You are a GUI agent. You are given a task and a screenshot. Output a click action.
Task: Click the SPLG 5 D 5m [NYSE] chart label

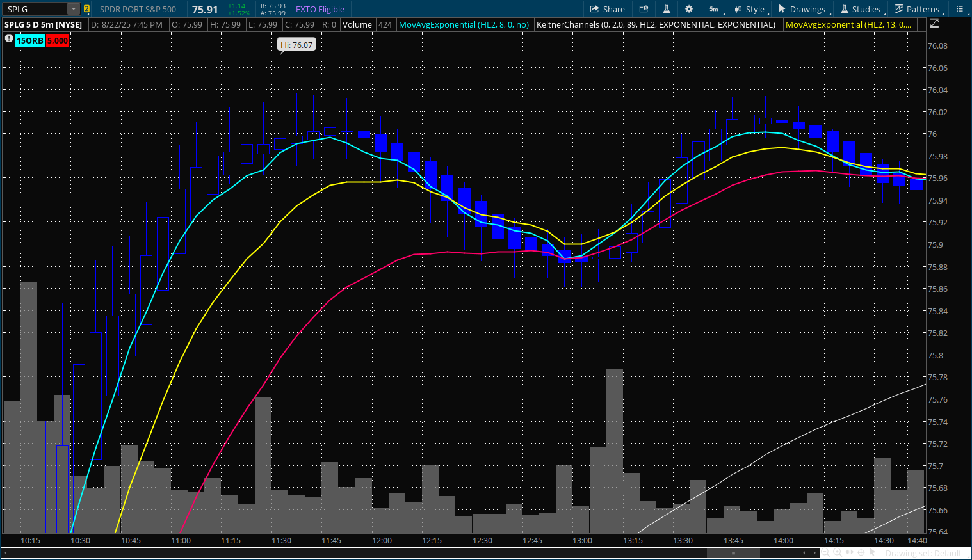(x=44, y=24)
